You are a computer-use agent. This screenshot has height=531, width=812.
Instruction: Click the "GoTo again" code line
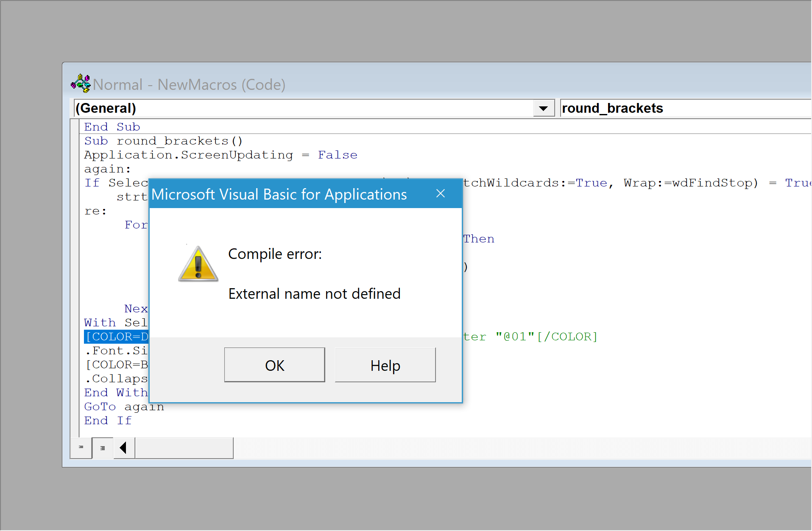tap(124, 406)
